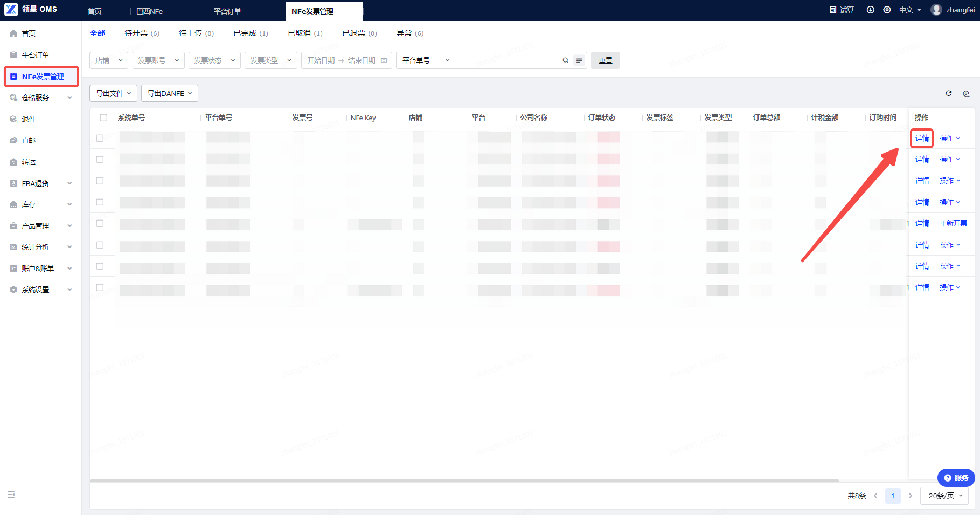Open the 20条/页 page size dropdown

pos(945,496)
